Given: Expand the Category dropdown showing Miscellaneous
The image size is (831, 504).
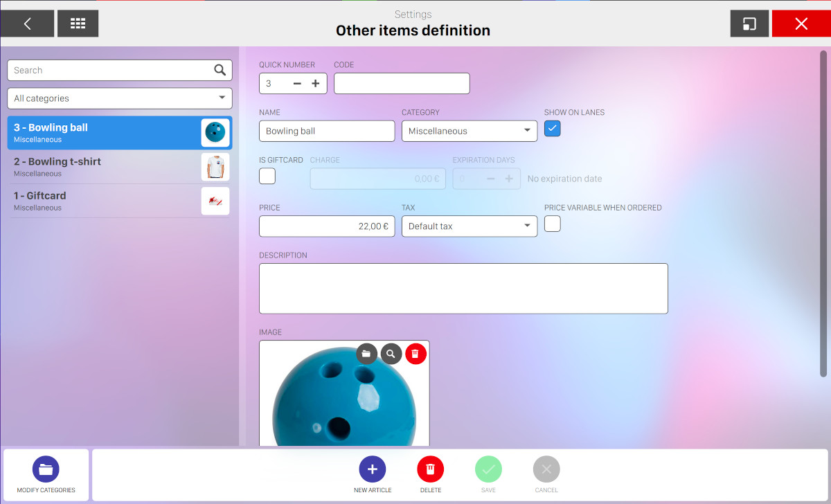Looking at the screenshot, I should tap(469, 131).
